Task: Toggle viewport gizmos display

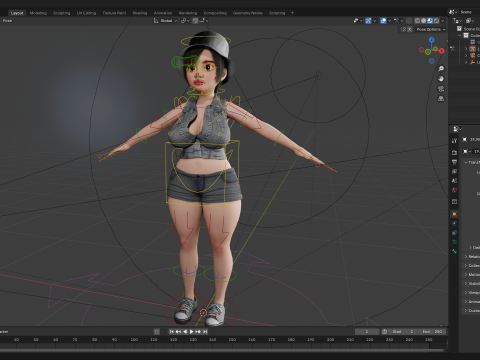Action: click(368, 21)
